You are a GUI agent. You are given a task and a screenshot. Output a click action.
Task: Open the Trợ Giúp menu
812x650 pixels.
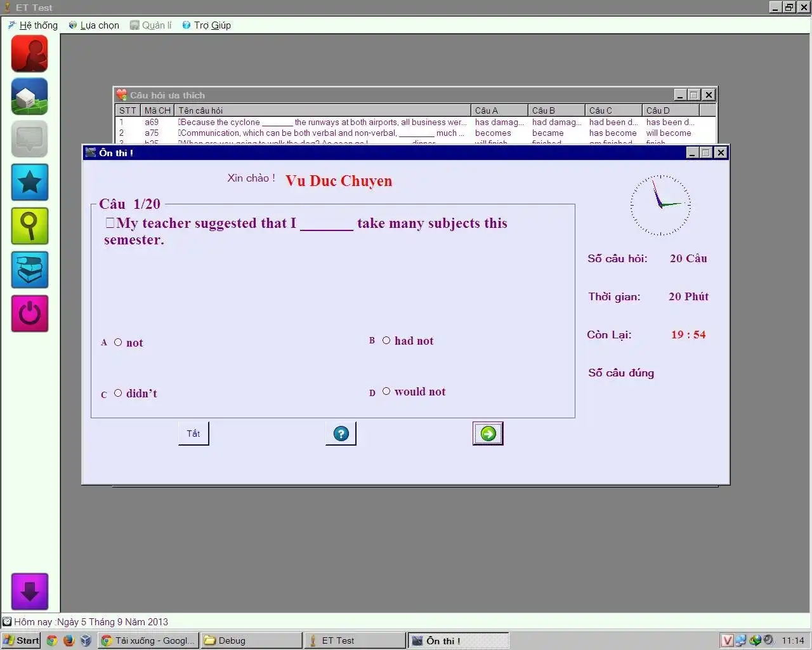pyautogui.click(x=207, y=25)
